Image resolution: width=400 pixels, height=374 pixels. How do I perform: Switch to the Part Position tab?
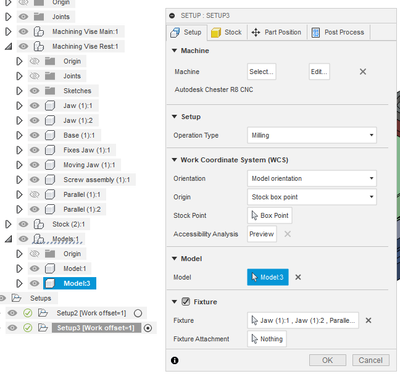(x=277, y=32)
